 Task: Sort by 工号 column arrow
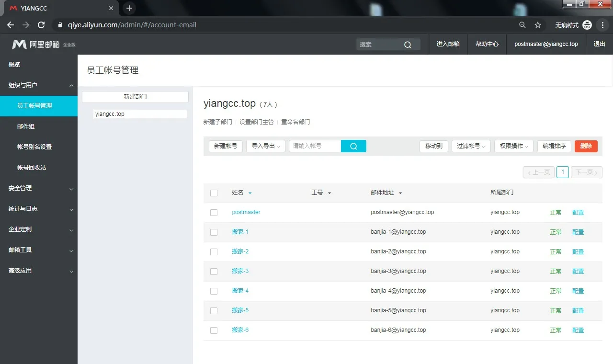[x=329, y=193]
